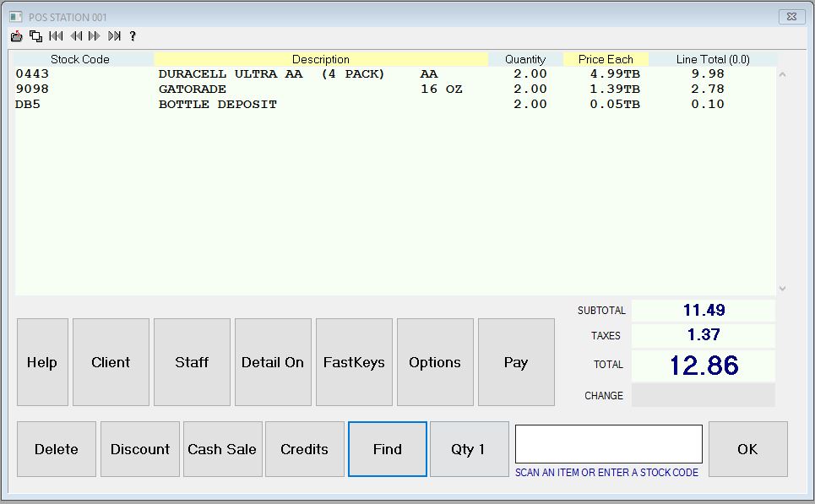
Task: Toggle the Detail On button
Action: 273,362
